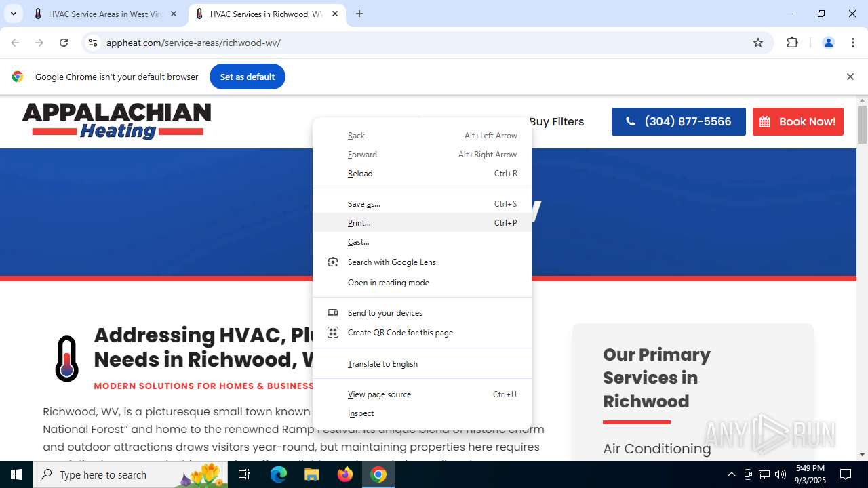Open the clock showing 5:49 PM
This screenshot has height=488, width=868.
tap(810, 474)
